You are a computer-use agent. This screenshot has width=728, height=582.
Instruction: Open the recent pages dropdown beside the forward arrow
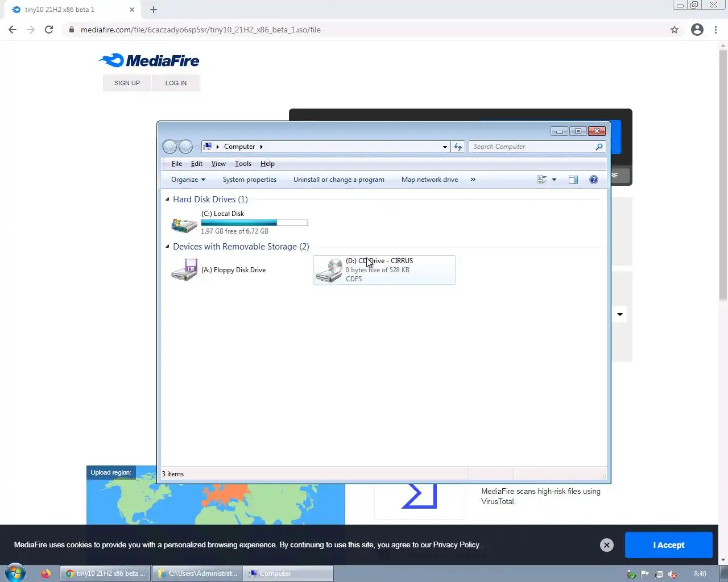pos(197,147)
